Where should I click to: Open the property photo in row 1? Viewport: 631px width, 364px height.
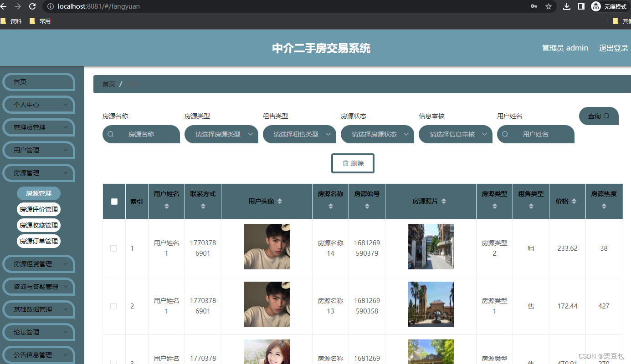click(431, 247)
